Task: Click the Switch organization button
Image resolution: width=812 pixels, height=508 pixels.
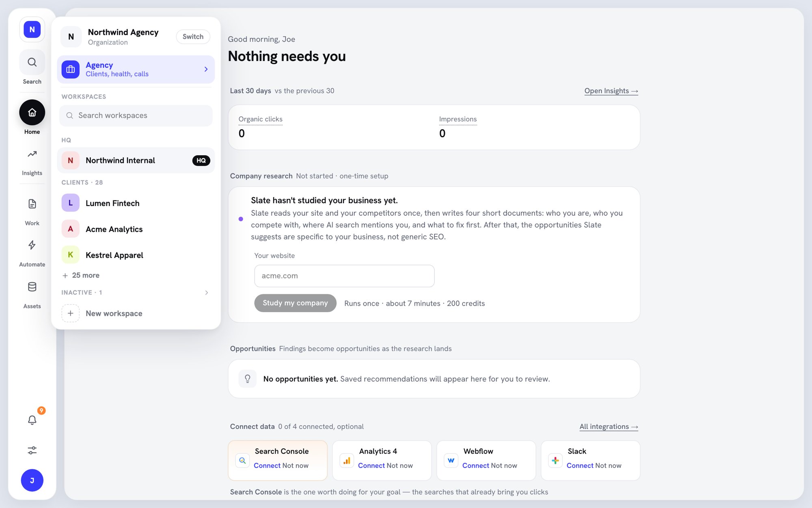Action: (193, 37)
